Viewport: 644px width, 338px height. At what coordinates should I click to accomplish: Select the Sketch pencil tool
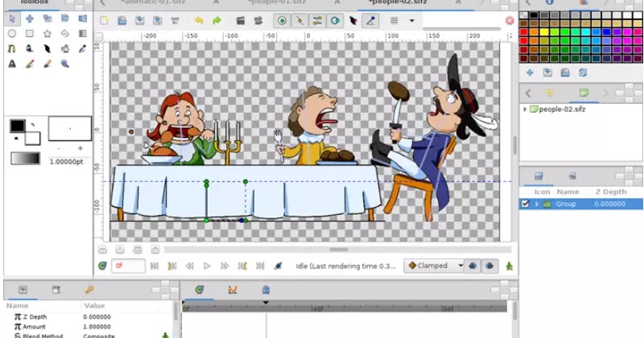pyautogui.click(x=30, y=64)
